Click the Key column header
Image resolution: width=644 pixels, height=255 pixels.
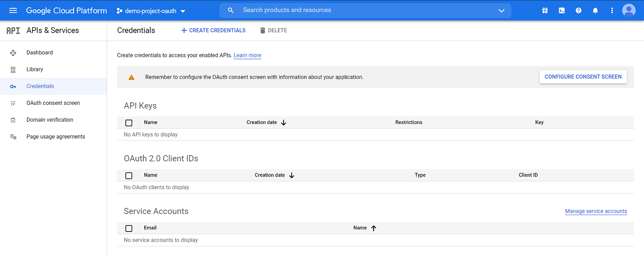point(539,122)
